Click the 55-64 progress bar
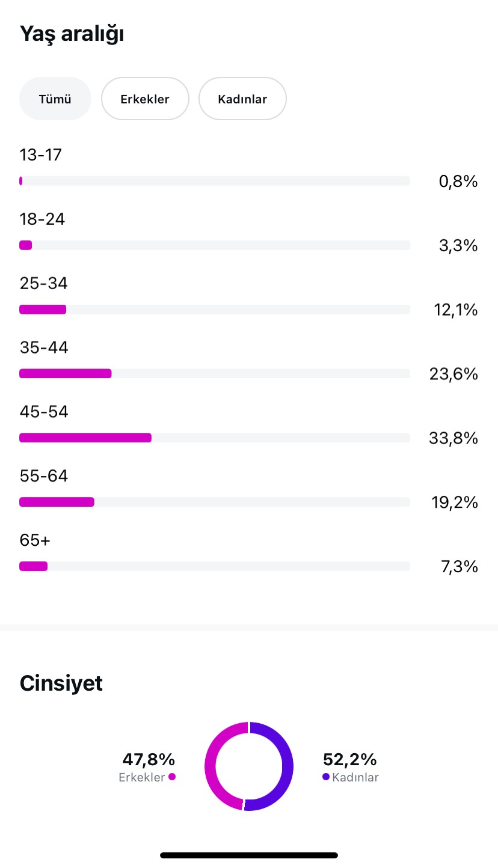This screenshot has height=868, width=498. (215, 502)
